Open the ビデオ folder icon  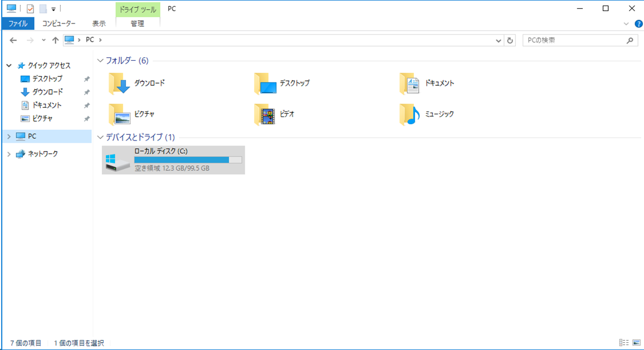point(265,114)
